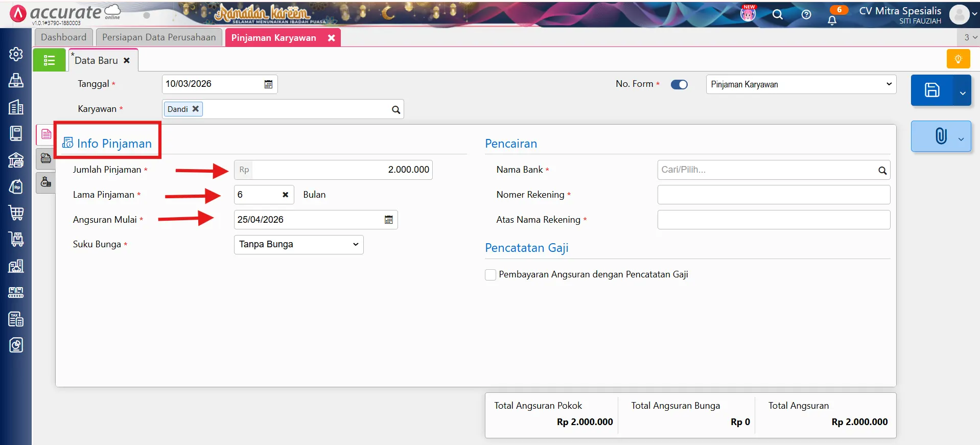Open the Purchase trolley module
The width and height of the screenshot is (980, 445).
(16, 240)
